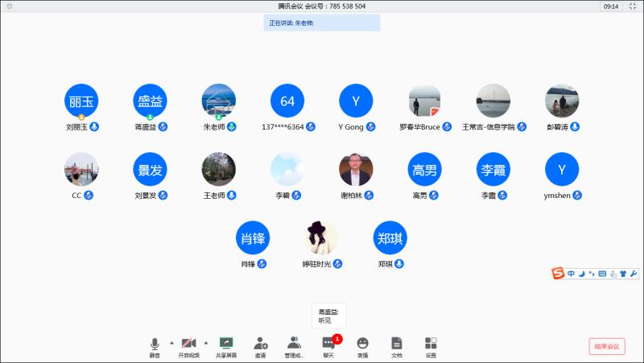
Task: Click the speaking indicator banner for 朱老师
Action: pyautogui.click(x=321, y=23)
